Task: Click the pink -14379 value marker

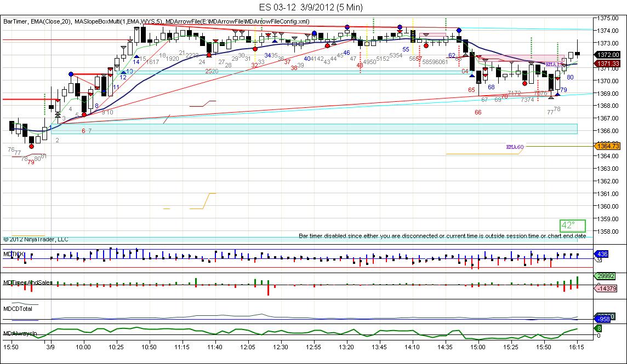Action: point(607,288)
